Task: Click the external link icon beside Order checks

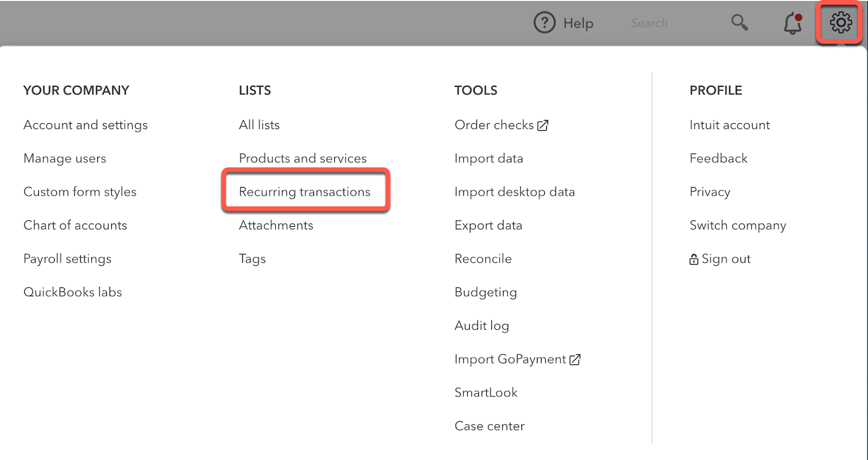Action: pyautogui.click(x=542, y=125)
